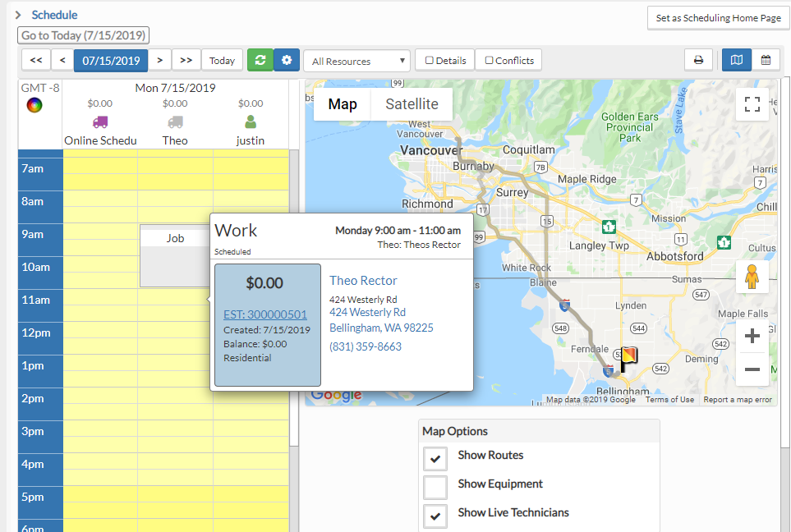791x532 pixels.
Task: Select Theo's truck resource icon
Action: (174, 121)
